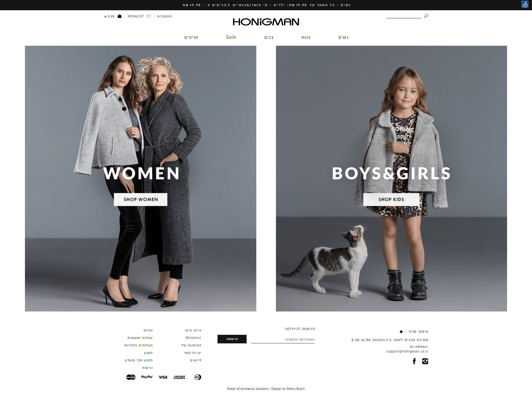Open the Instagram page icon
Image resolution: width=532 pixels, height=406 pixels.
(x=425, y=361)
